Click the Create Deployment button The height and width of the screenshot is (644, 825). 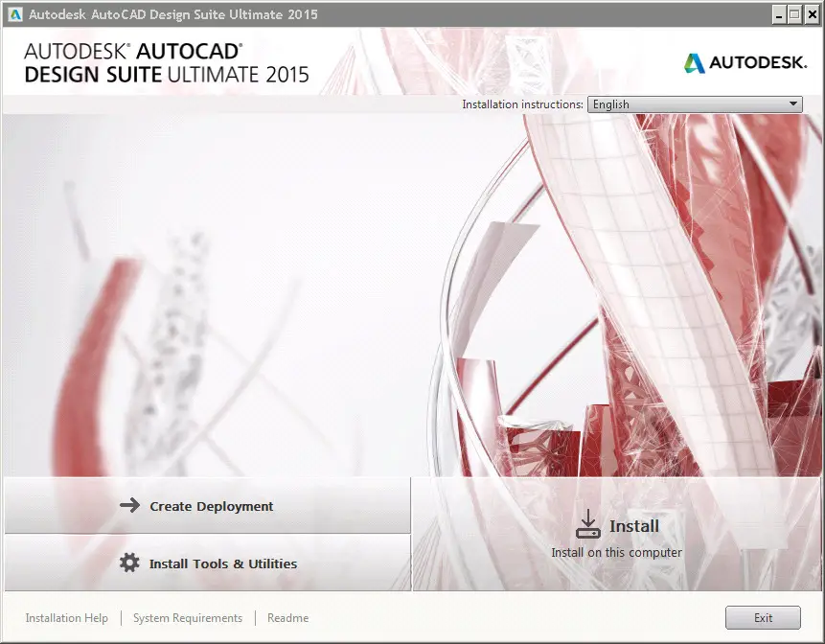coord(207,506)
